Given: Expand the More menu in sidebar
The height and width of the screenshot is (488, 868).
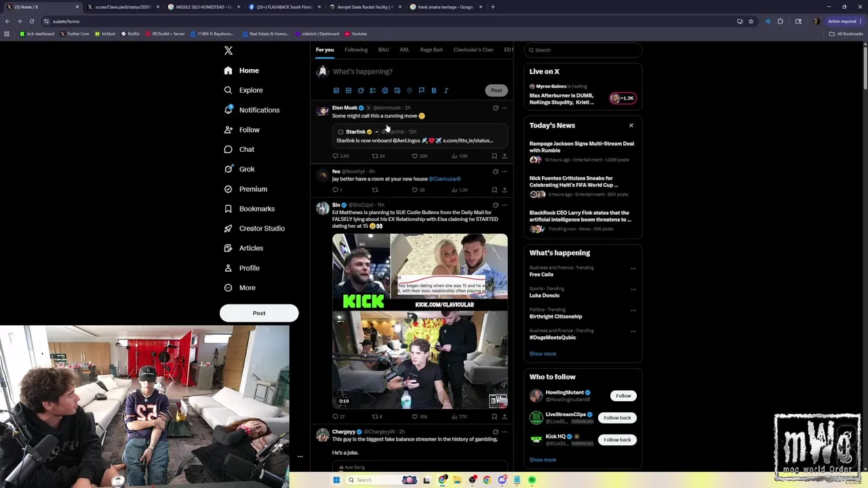Looking at the screenshot, I should pyautogui.click(x=239, y=288).
